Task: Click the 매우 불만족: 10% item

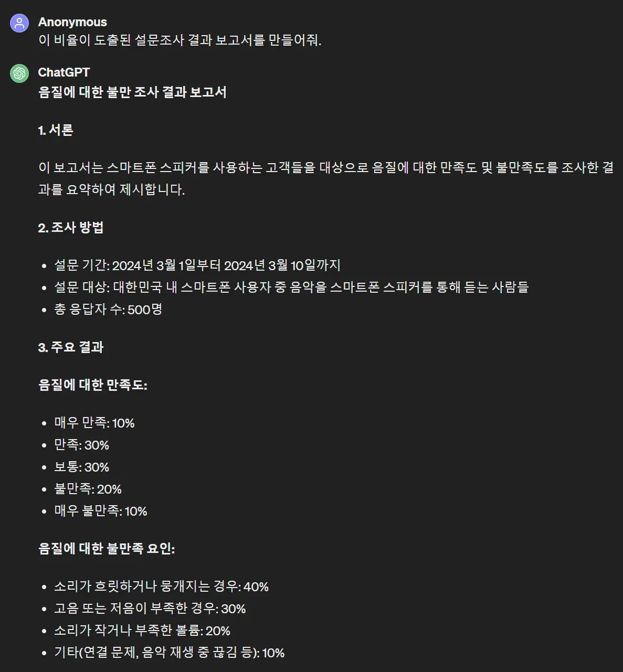Action: 101,511
